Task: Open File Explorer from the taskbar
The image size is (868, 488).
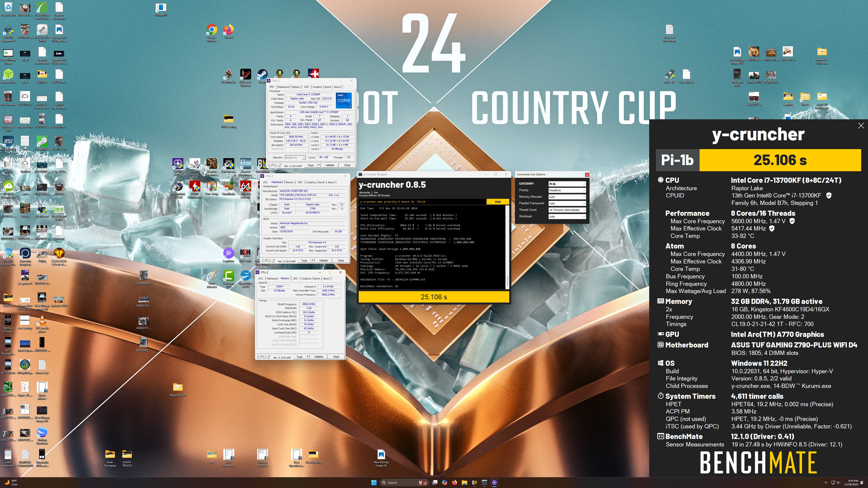Action: (464, 482)
